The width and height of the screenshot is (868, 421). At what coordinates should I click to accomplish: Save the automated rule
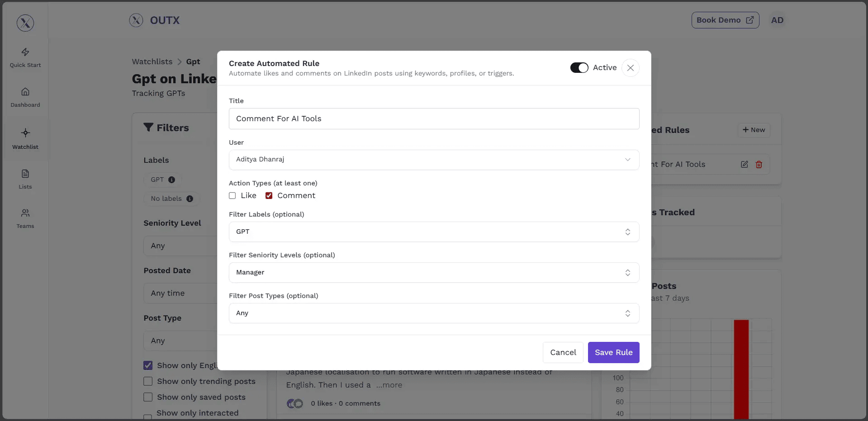click(613, 352)
